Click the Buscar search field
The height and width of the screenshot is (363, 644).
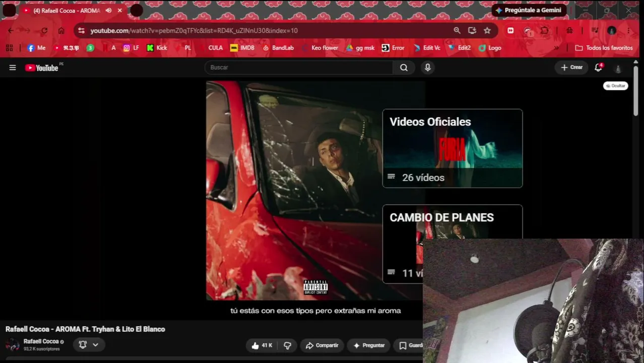click(x=299, y=68)
